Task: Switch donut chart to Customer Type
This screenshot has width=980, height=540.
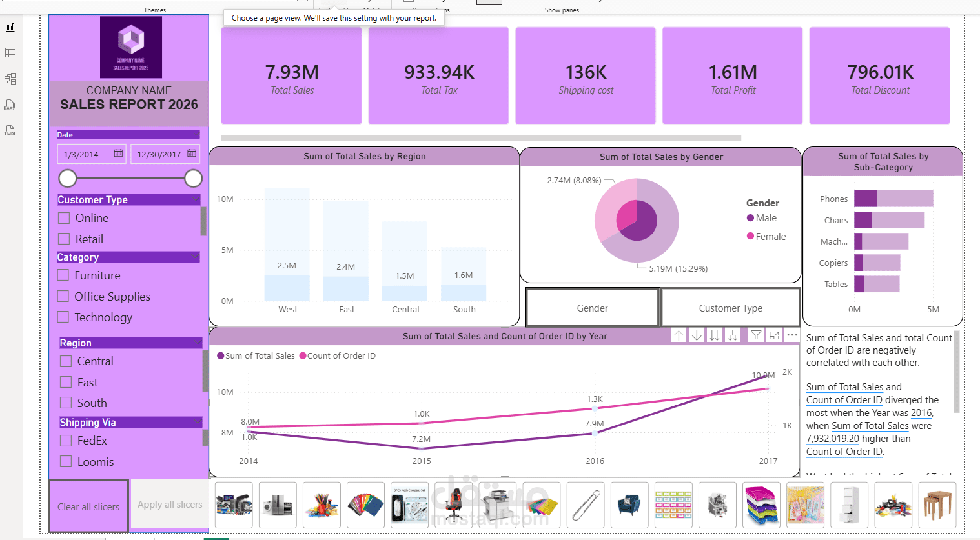Action: coord(731,308)
